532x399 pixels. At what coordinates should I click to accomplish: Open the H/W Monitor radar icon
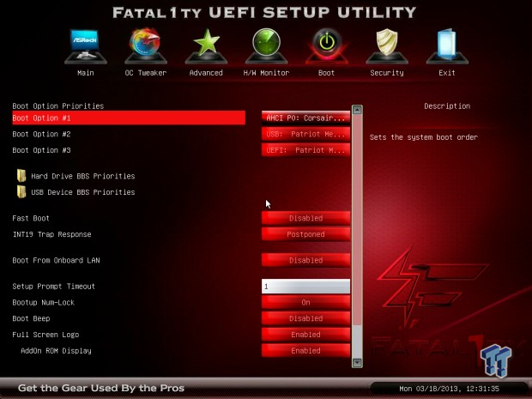(x=266, y=46)
